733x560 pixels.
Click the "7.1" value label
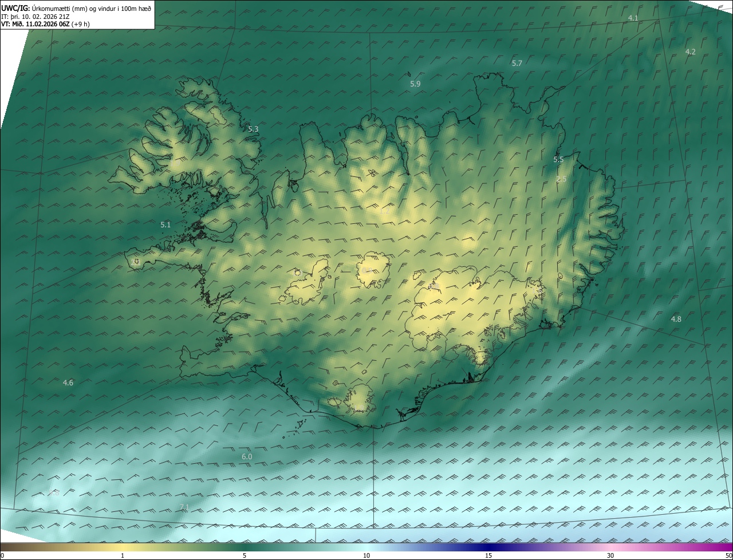click(184, 507)
